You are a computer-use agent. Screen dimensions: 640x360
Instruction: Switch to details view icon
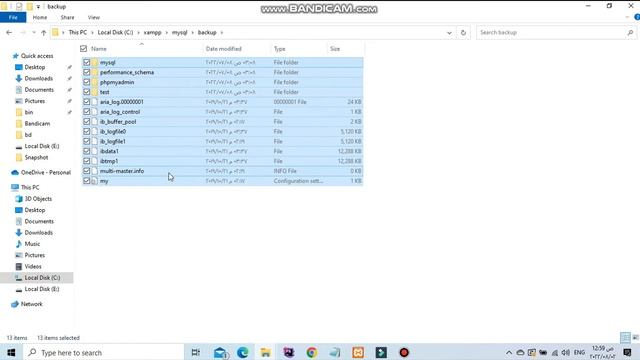(x=625, y=338)
